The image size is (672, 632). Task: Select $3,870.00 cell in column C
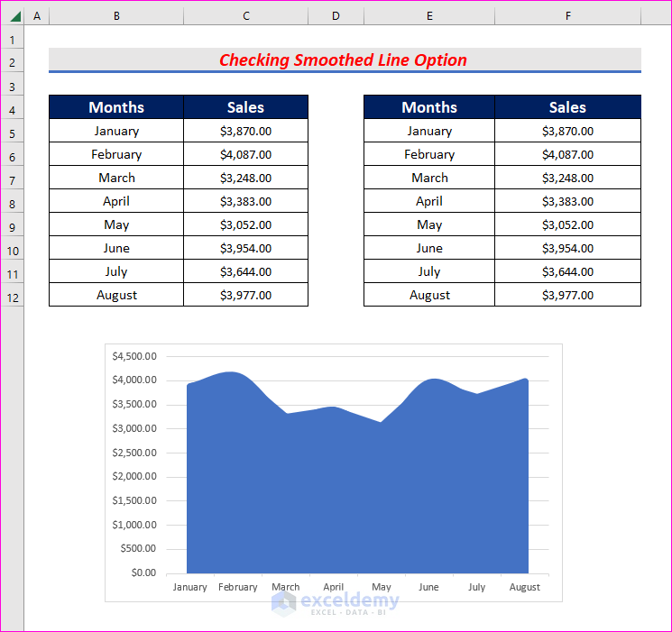click(x=245, y=131)
